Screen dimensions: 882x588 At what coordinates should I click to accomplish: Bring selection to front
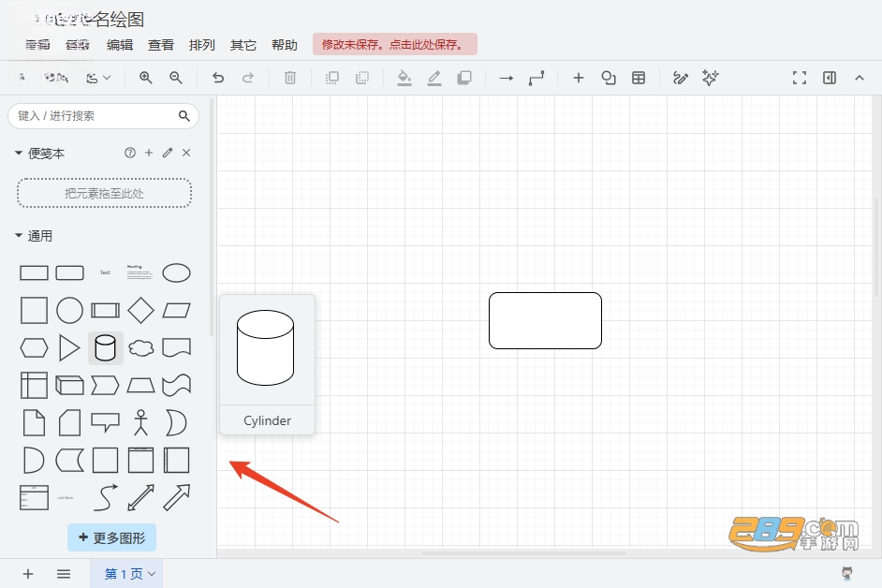[x=332, y=78]
